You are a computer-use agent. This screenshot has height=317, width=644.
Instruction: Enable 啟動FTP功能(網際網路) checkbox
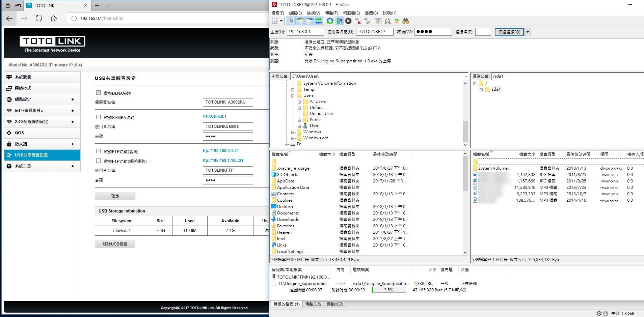click(x=98, y=161)
